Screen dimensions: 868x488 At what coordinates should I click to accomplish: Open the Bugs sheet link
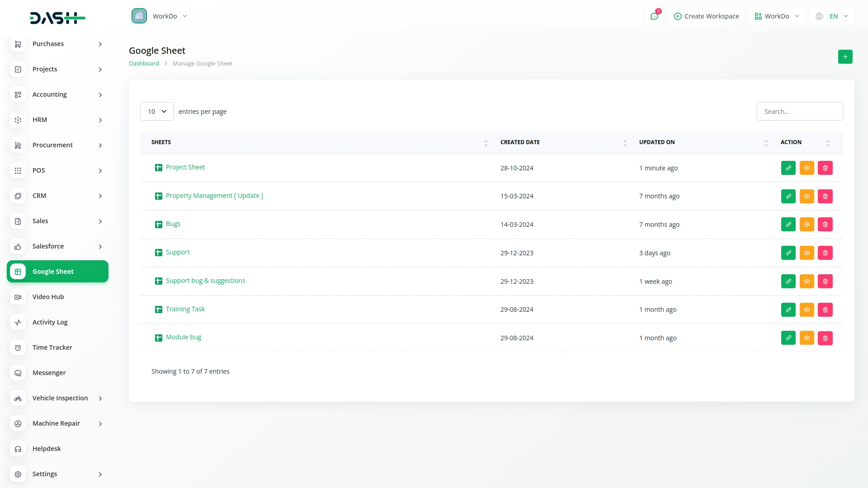point(173,224)
